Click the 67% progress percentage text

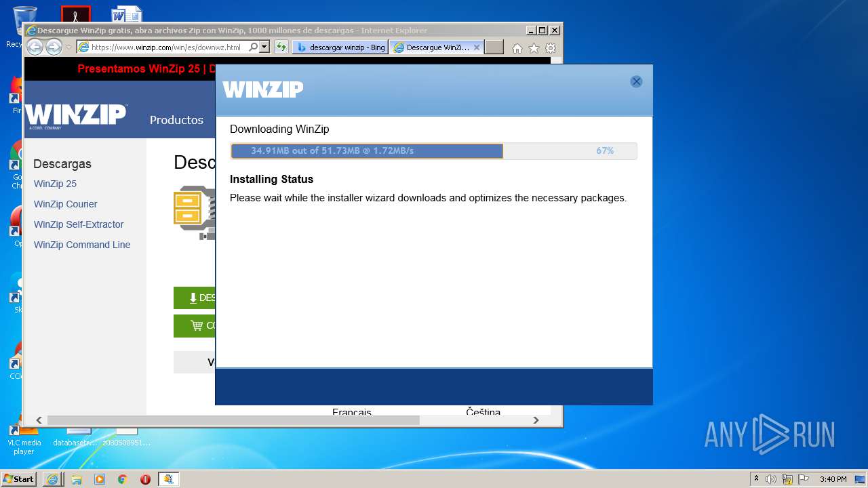click(605, 151)
